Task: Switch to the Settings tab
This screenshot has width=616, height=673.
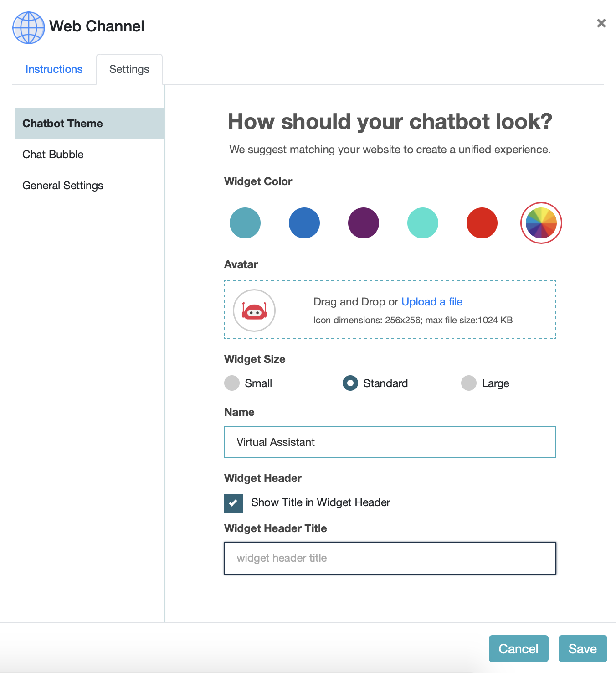Action: tap(129, 69)
